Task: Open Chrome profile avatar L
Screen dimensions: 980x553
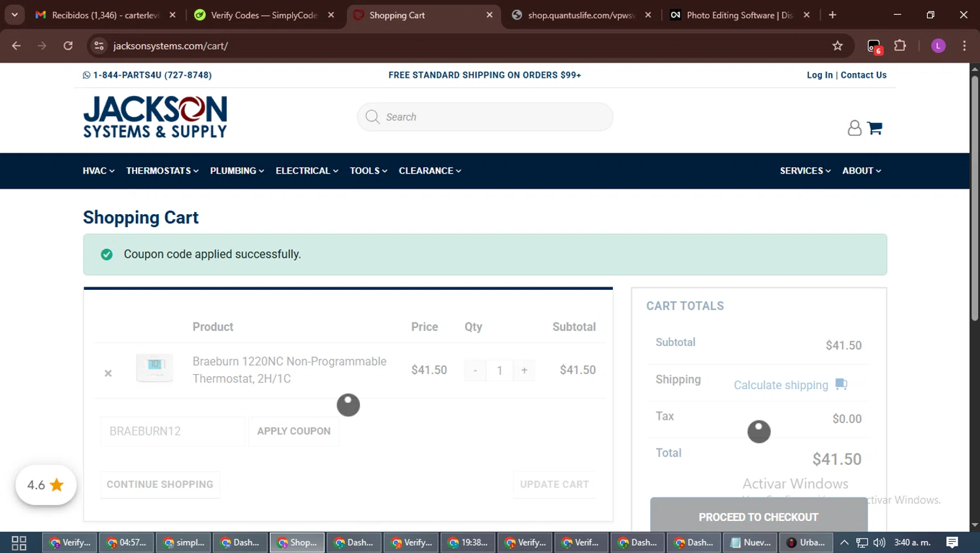Action: pyautogui.click(x=938, y=46)
